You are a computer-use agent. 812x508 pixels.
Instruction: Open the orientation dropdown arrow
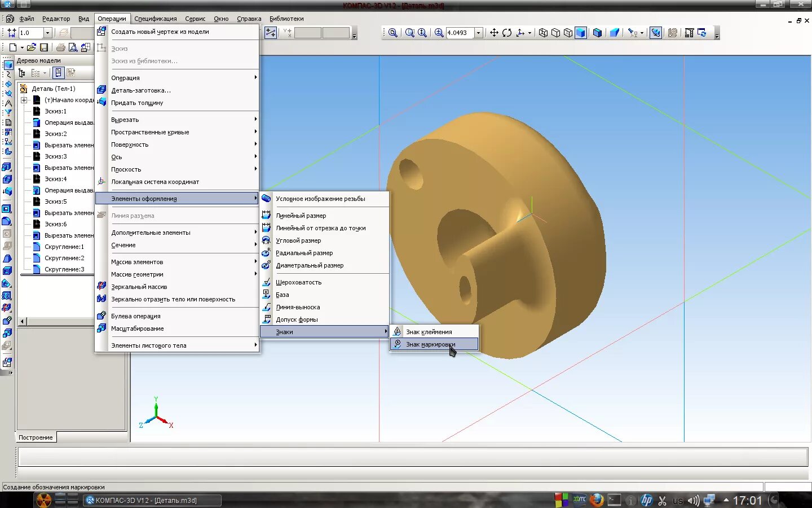coord(529,33)
